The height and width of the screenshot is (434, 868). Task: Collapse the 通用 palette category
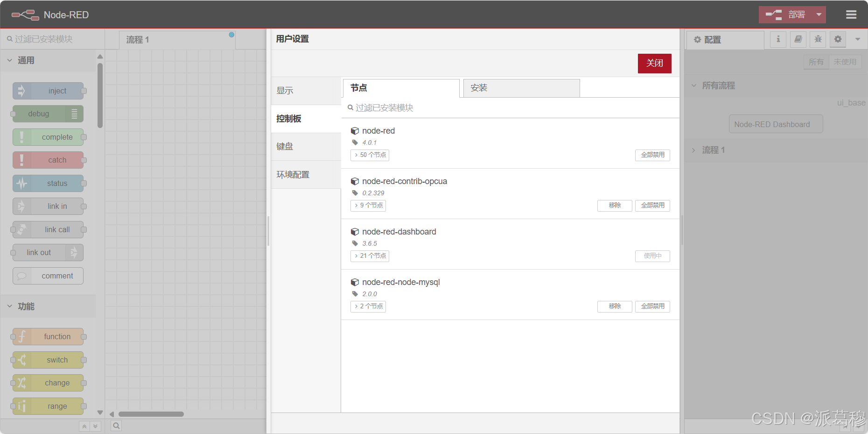click(48, 60)
